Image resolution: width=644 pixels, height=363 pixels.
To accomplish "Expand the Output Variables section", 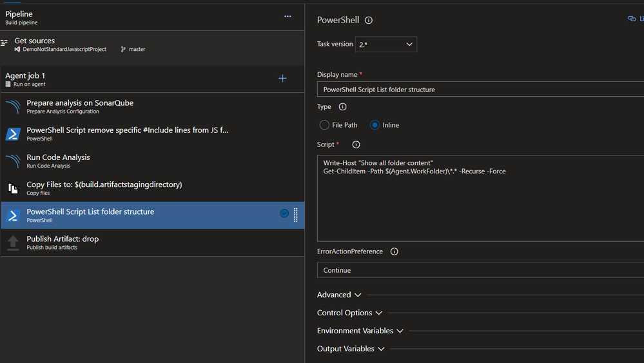I will pos(351,349).
